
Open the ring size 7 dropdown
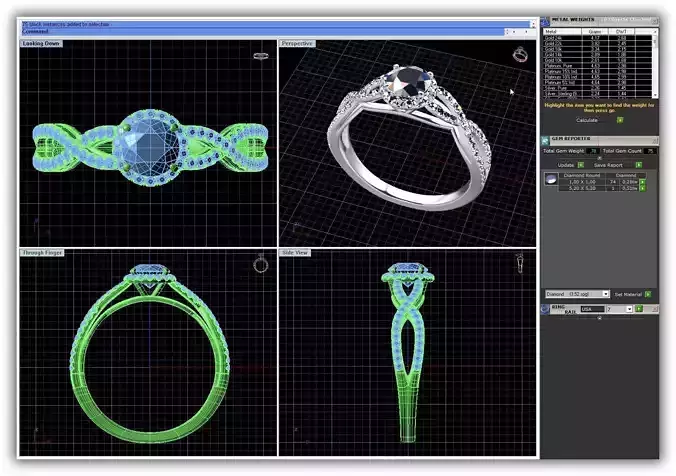629,309
